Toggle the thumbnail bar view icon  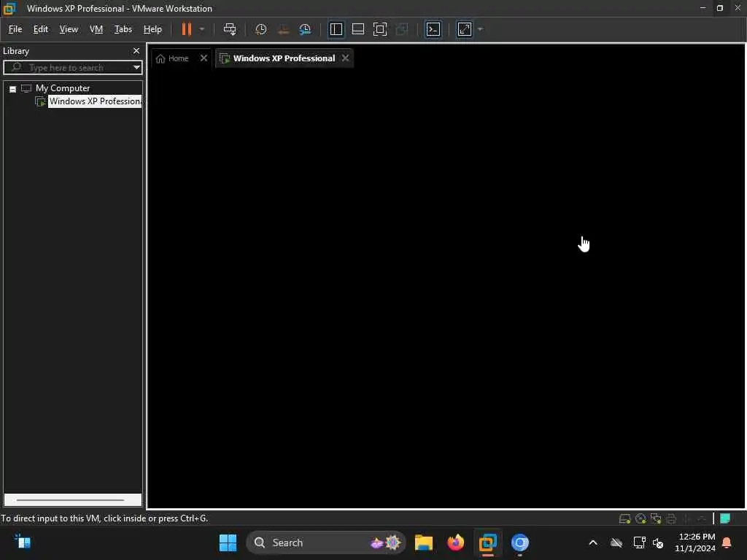[x=357, y=29]
